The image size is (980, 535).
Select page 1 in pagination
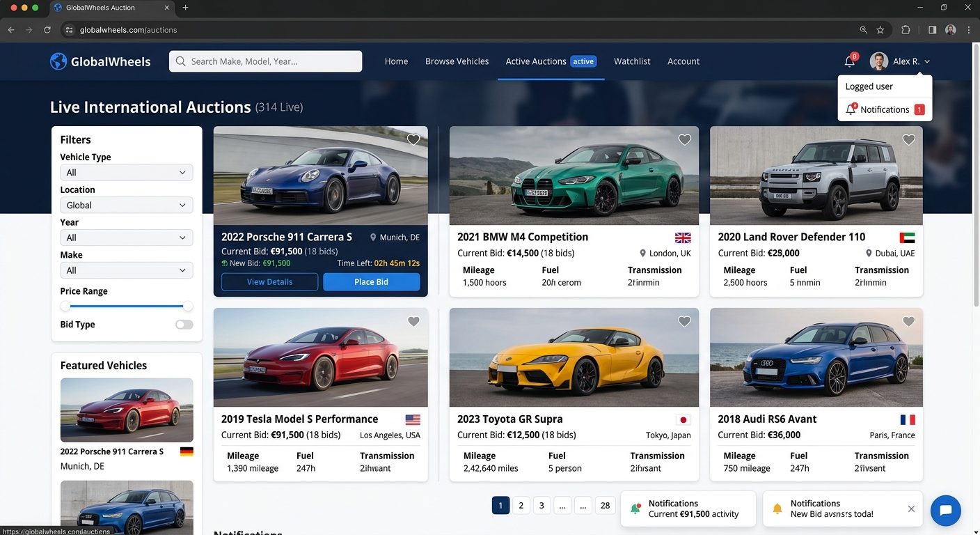500,505
